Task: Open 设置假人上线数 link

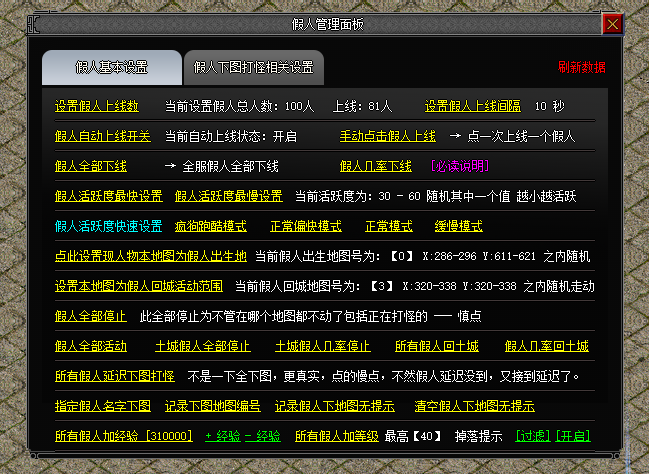Action: pyautogui.click(x=97, y=106)
